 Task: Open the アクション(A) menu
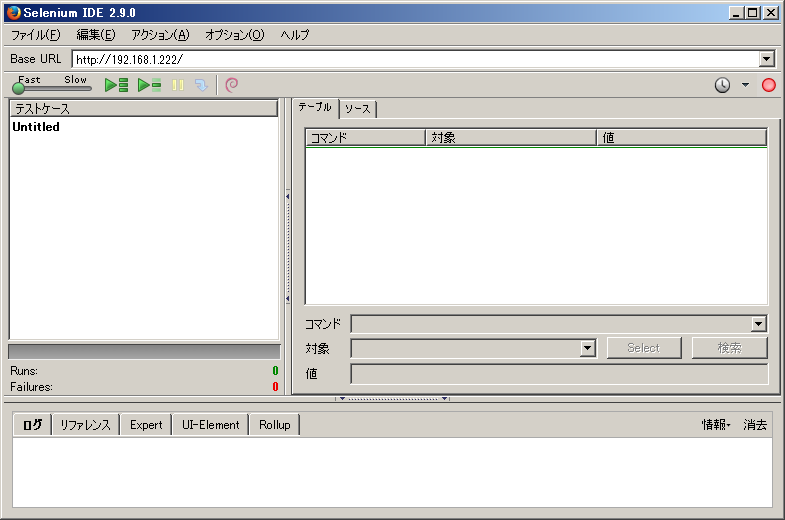(x=160, y=35)
